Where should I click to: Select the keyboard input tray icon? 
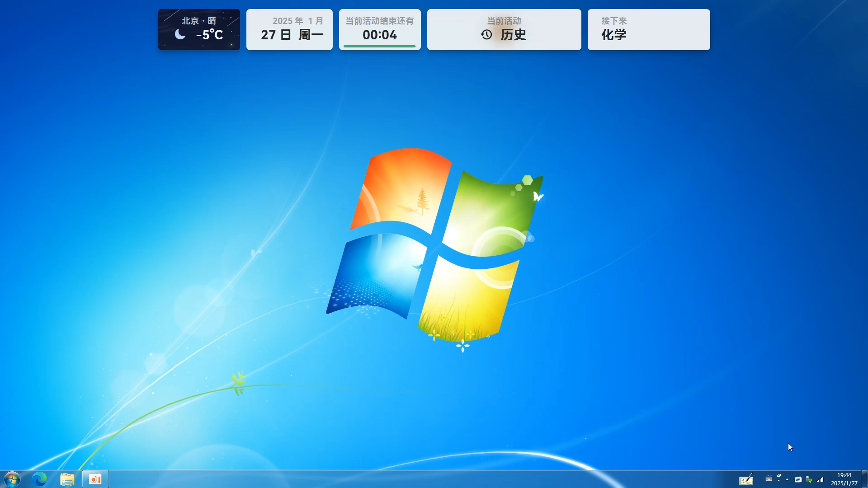(769, 479)
